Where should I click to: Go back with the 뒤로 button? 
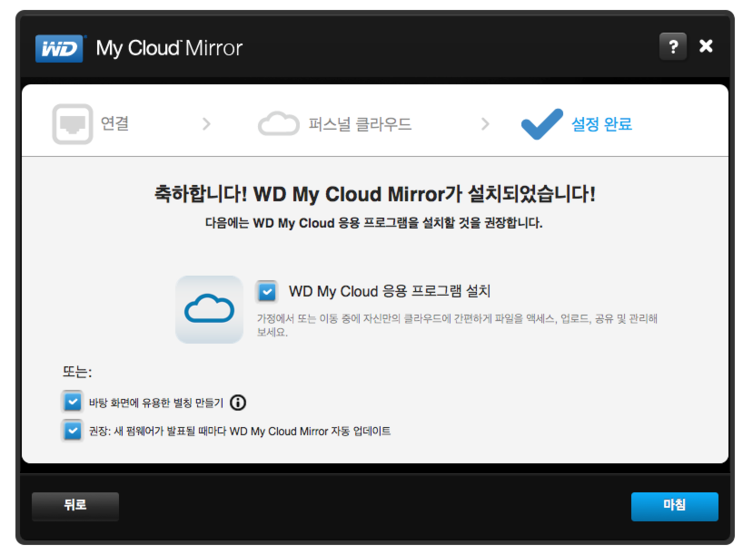point(75,506)
